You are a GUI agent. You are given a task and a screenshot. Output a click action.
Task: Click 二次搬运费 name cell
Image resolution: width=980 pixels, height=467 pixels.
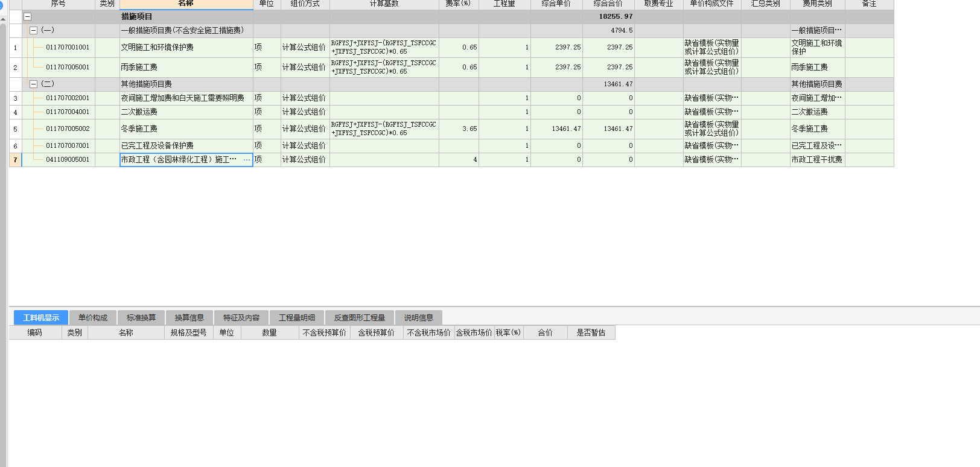tap(186, 112)
